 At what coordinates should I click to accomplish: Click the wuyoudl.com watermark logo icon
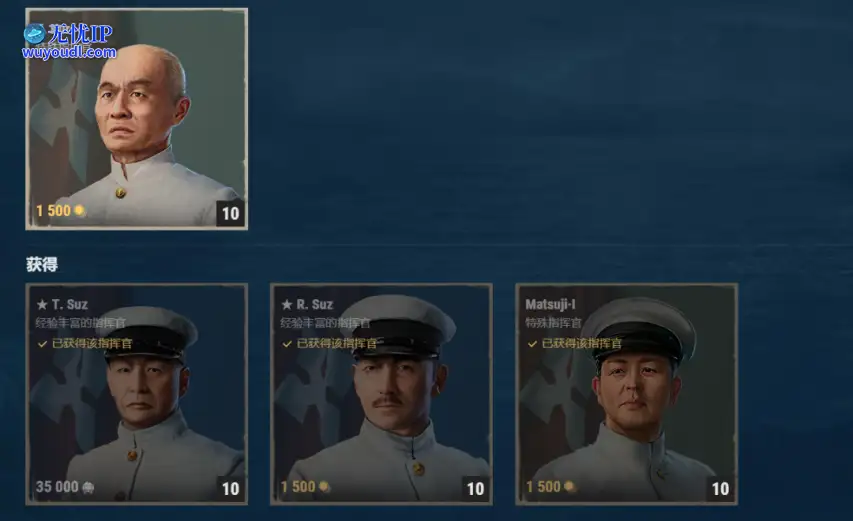tap(34, 34)
